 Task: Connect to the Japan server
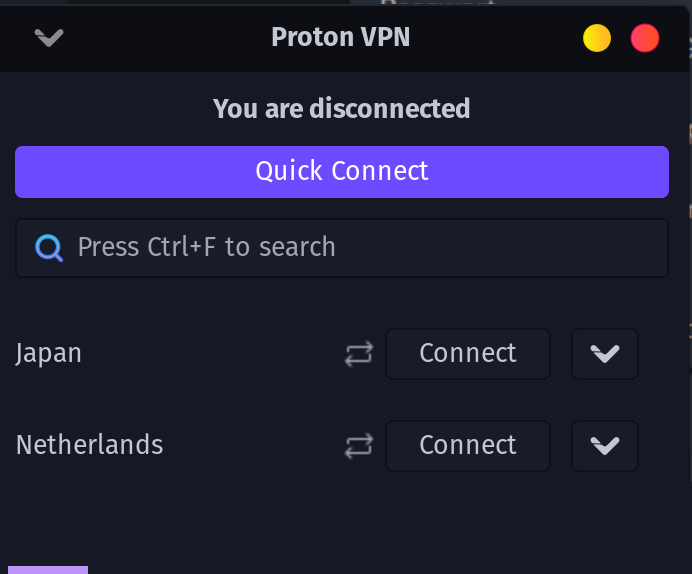tap(467, 354)
